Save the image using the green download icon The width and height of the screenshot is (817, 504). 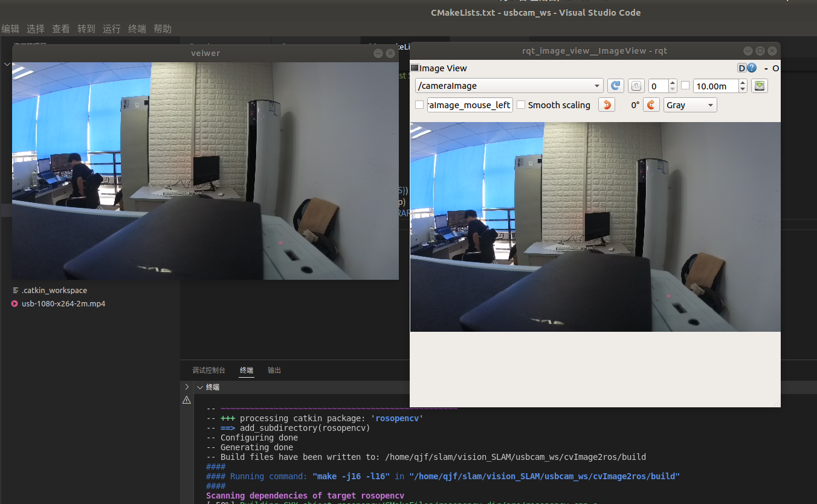click(760, 86)
